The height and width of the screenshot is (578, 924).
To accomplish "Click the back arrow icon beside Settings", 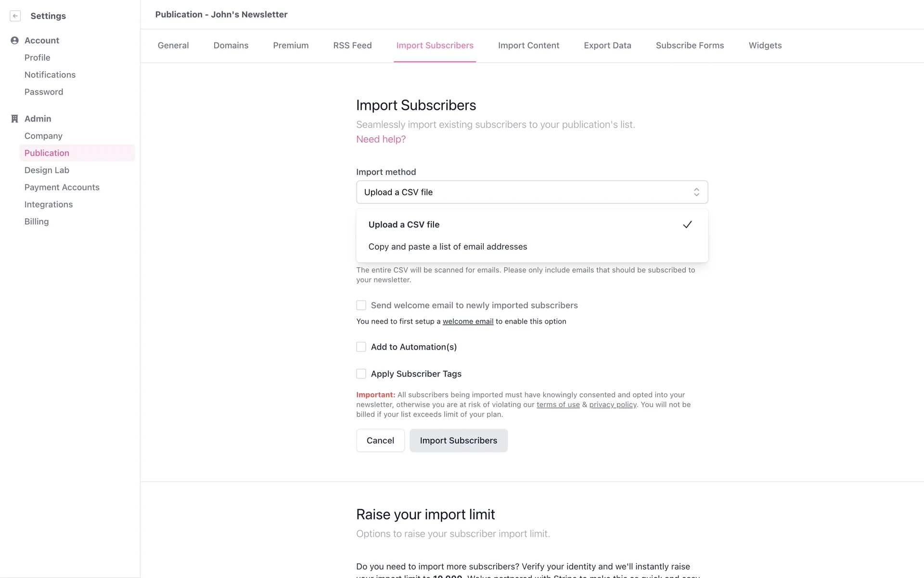I will (x=15, y=16).
